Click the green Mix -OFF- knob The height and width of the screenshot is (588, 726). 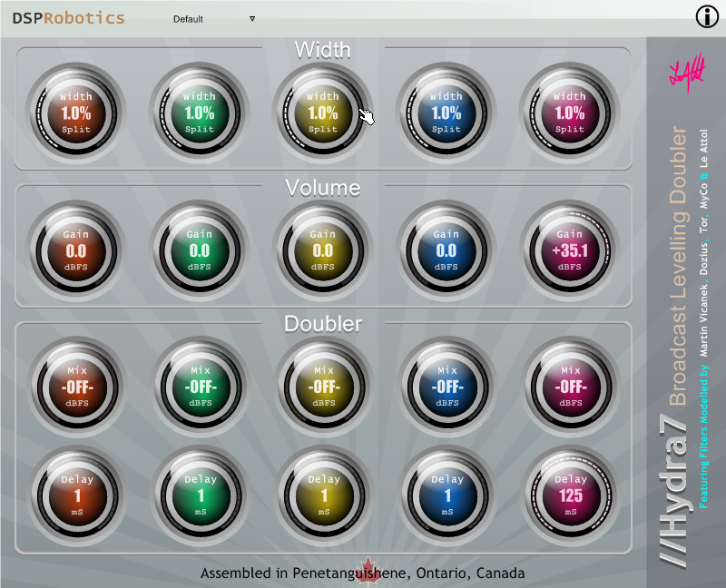coord(201,387)
